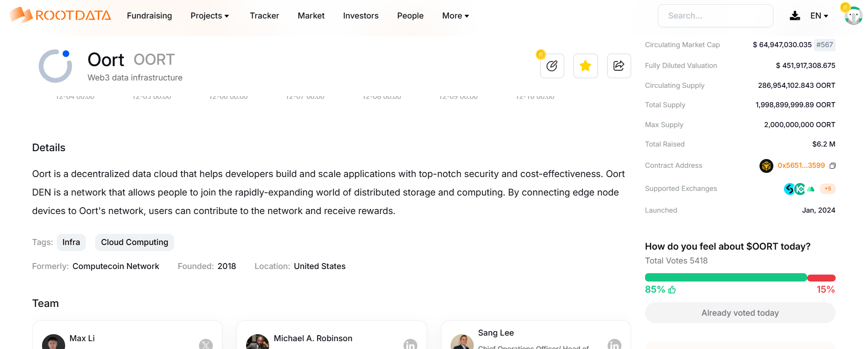Click the edit project info icon
Image resolution: width=868 pixels, height=349 pixels.
[x=552, y=66]
